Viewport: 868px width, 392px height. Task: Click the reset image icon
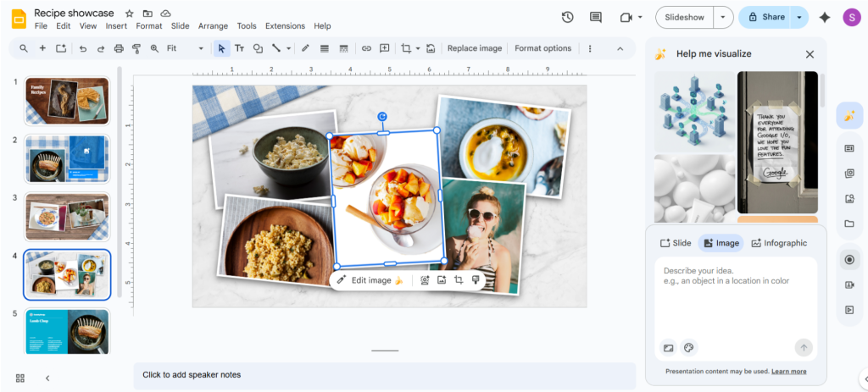(x=431, y=48)
